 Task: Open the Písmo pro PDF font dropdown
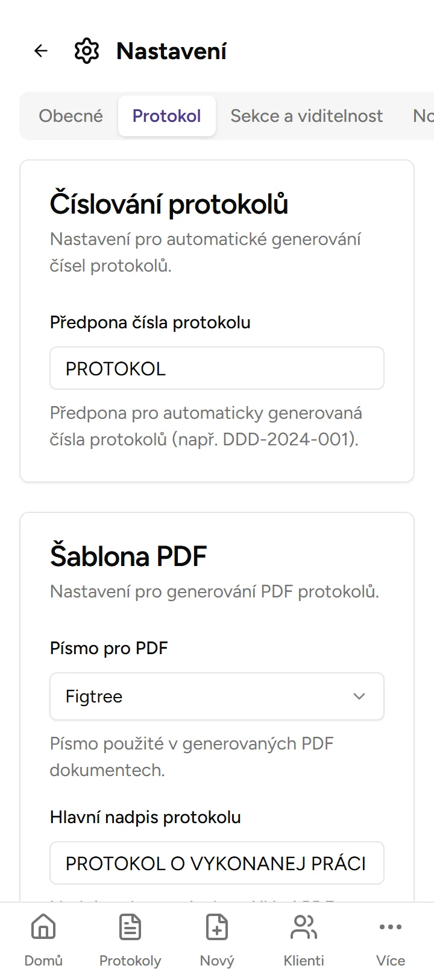point(216,696)
